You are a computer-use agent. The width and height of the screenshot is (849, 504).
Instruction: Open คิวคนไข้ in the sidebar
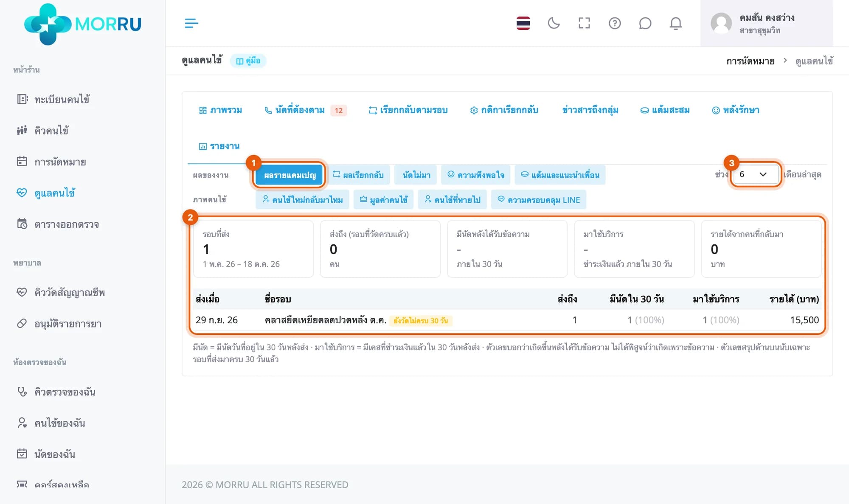[x=42, y=131]
